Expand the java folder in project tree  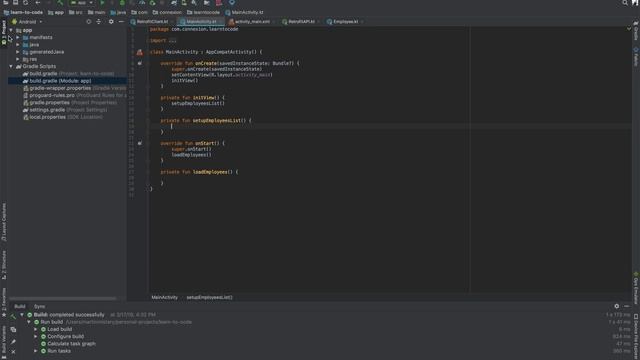[x=18, y=45]
